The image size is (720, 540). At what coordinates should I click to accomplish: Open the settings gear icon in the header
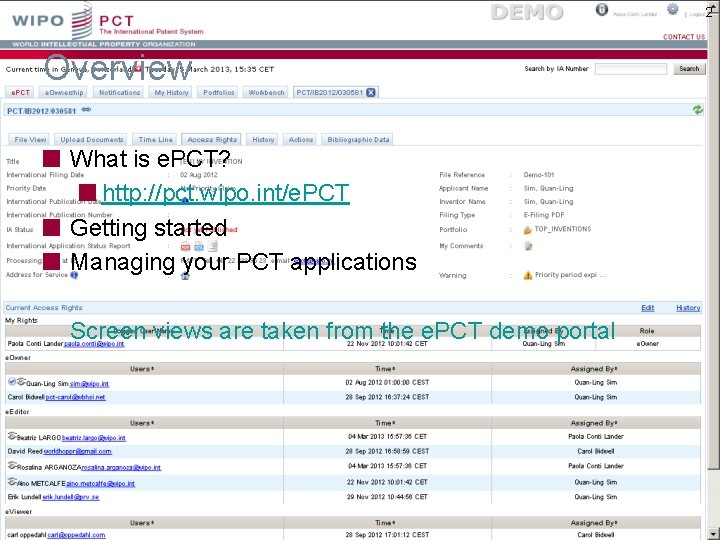672,9
